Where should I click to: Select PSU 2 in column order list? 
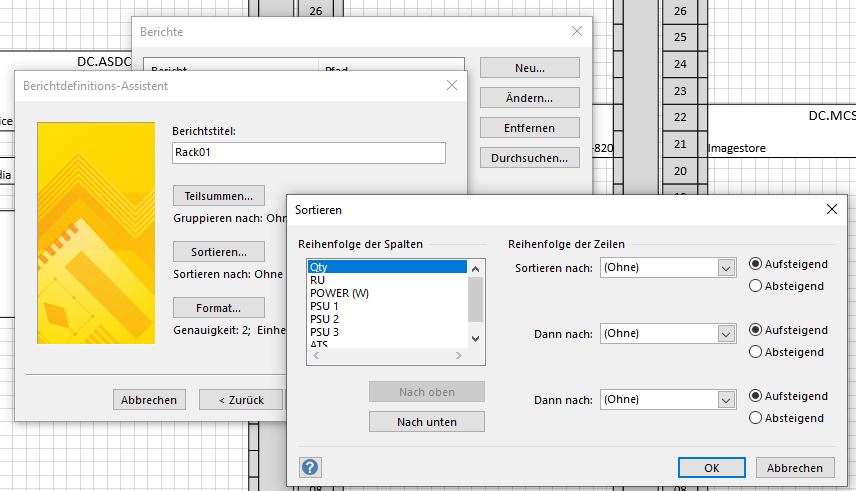tap(325, 319)
